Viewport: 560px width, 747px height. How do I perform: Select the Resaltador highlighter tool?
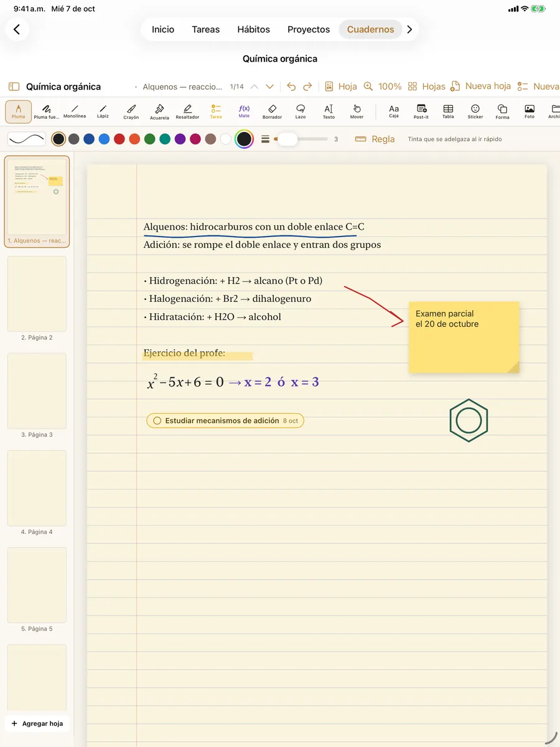pos(187,111)
